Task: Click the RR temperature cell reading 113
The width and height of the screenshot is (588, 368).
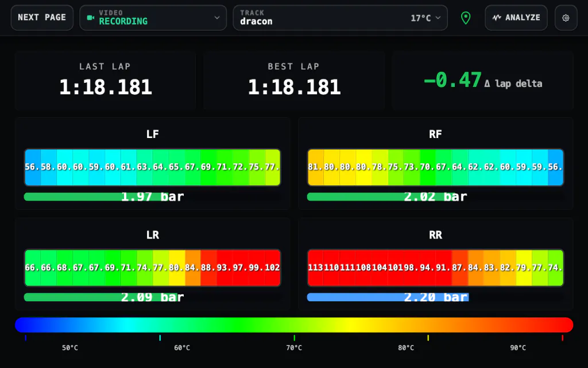Action: (316, 268)
